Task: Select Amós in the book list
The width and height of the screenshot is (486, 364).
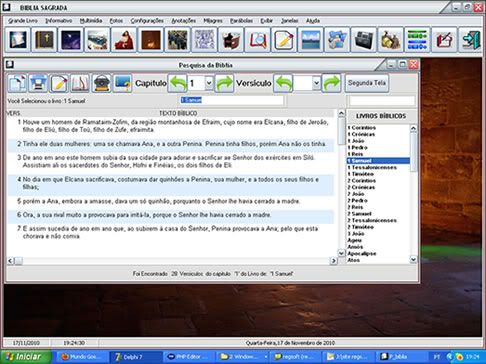Action: [x=378, y=247]
